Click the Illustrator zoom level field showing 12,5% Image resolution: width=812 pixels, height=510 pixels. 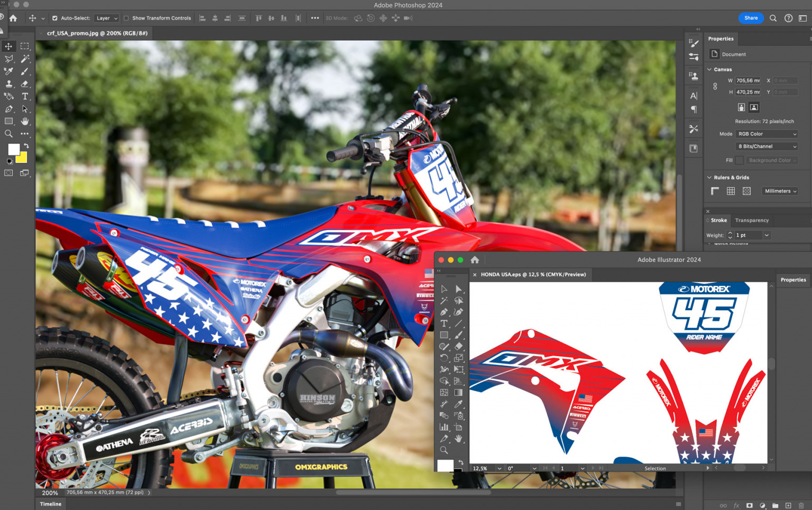pos(481,468)
